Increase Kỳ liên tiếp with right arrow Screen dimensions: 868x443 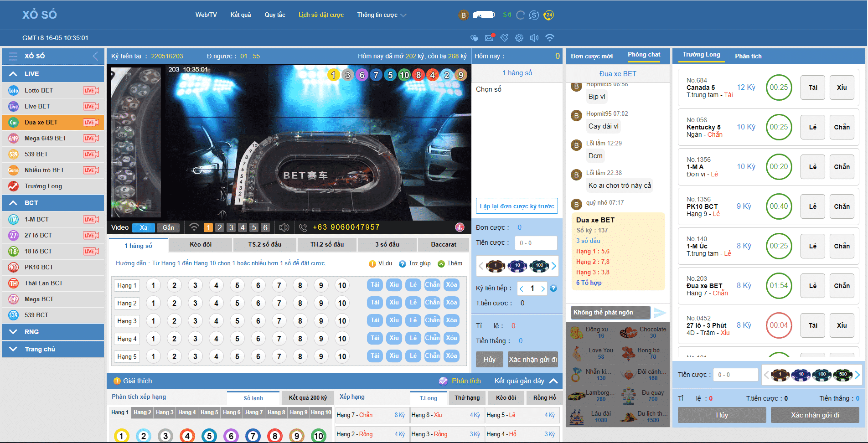point(542,288)
